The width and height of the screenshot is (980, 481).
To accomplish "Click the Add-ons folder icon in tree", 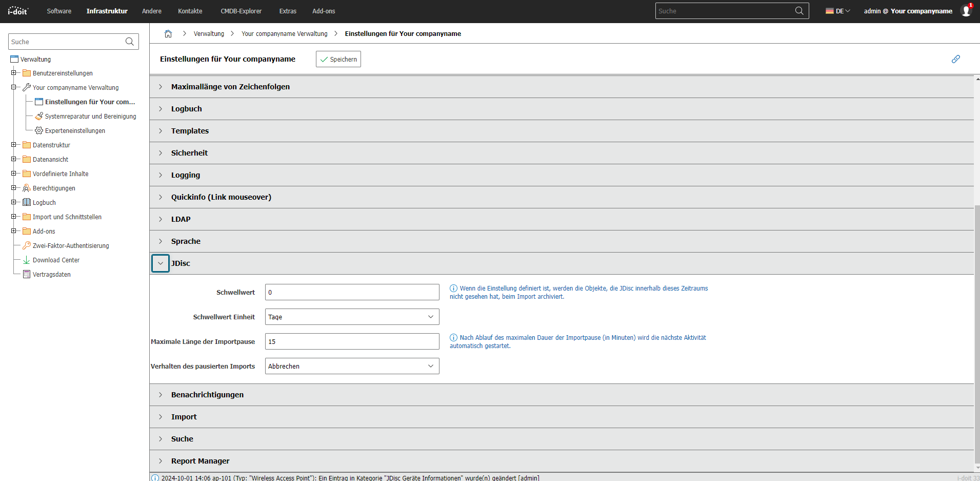I will coord(27,232).
